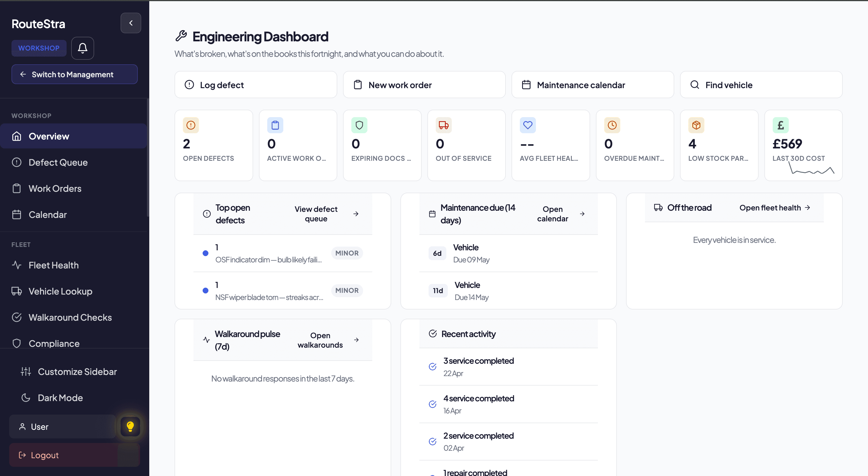Open Overview in sidebar

click(x=73, y=136)
